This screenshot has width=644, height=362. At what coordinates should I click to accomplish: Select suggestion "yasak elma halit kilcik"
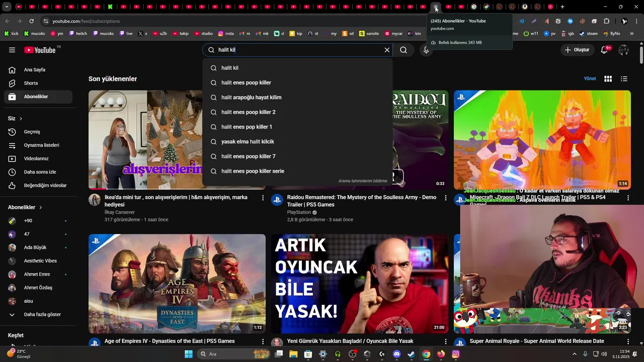click(x=297, y=142)
